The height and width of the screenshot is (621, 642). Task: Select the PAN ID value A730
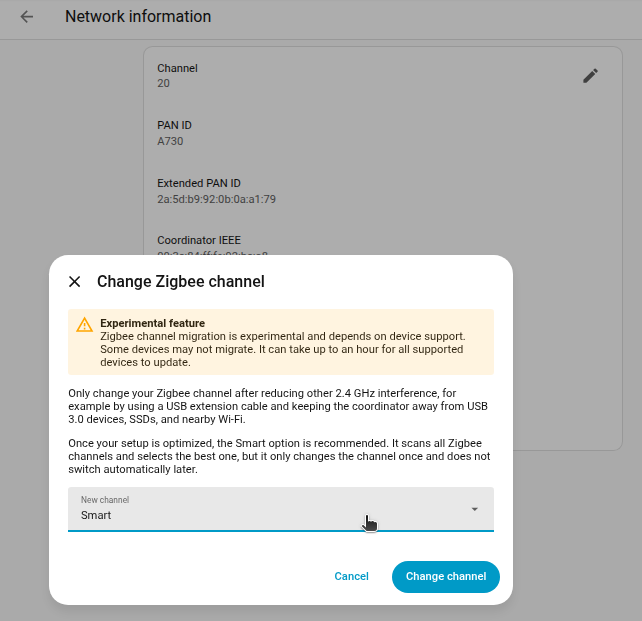(170, 142)
